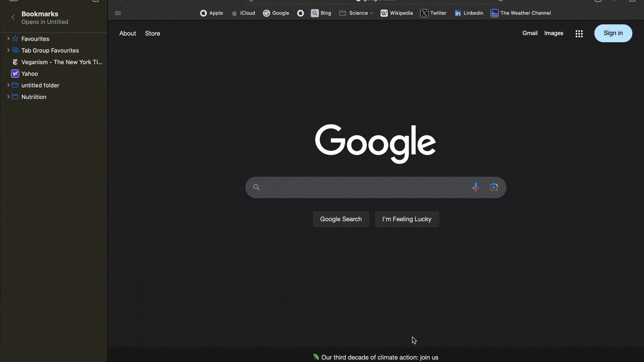Click the Sign in button
The height and width of the screenshot is (362, 644).
point(613,33)
